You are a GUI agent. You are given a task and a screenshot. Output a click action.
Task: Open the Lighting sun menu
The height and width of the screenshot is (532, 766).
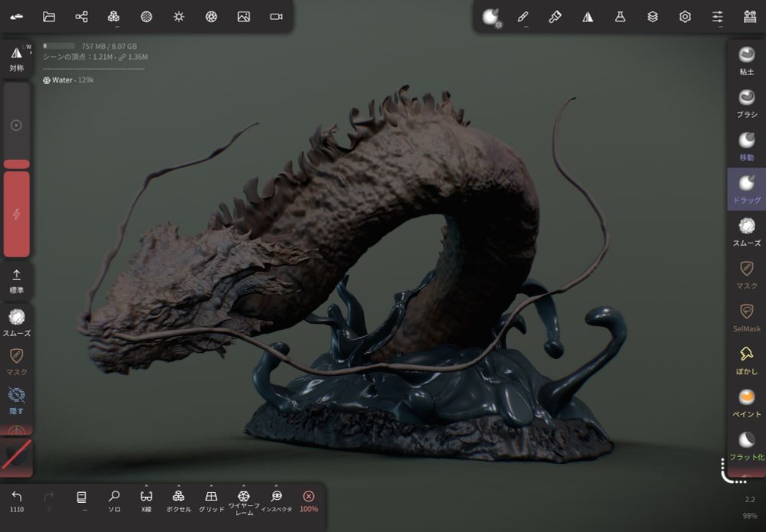(178, 17)
